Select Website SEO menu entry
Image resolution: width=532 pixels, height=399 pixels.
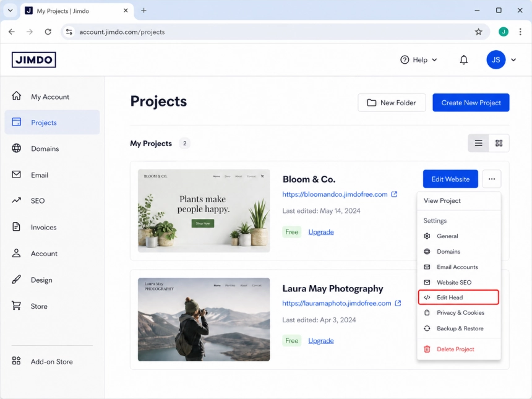point(459,282)
